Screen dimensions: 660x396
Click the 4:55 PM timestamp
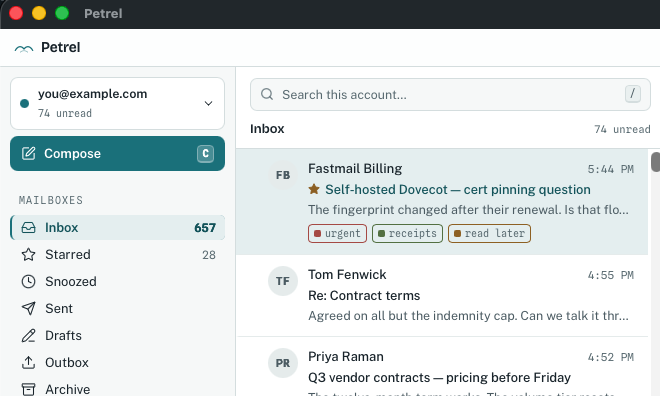[611, 276]
